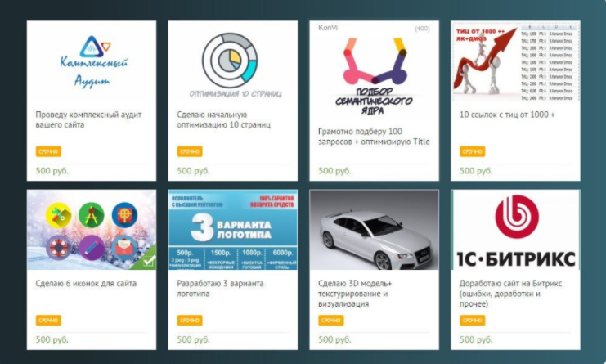Click 500 руб. price on logo variants card

coord(193,339)
